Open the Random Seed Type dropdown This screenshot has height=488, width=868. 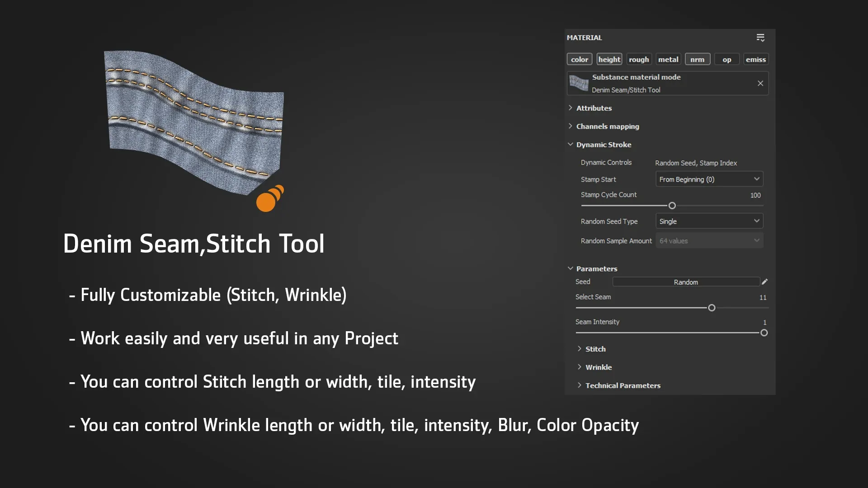pyautogui.click(x=709, y=221)
